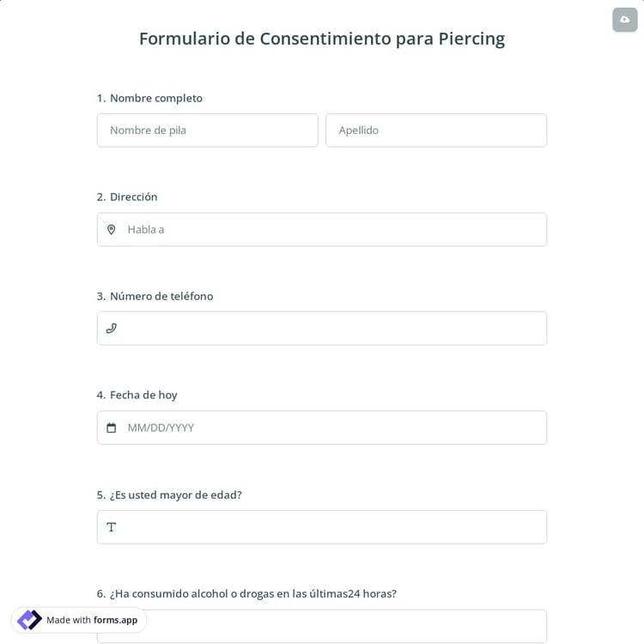Viewport: 644px width, 644px height.
Task: Click the Número de teléfono label
Action: (x=161, y=296)
